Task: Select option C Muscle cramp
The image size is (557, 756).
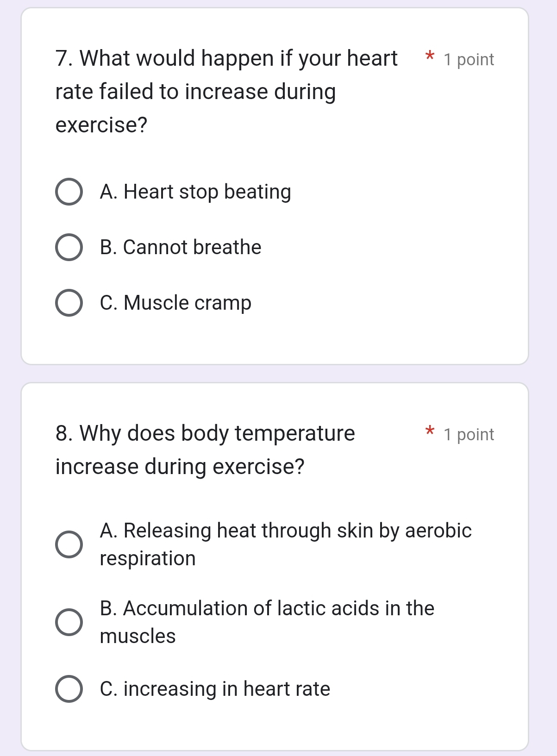Action: tap(69, 303)
